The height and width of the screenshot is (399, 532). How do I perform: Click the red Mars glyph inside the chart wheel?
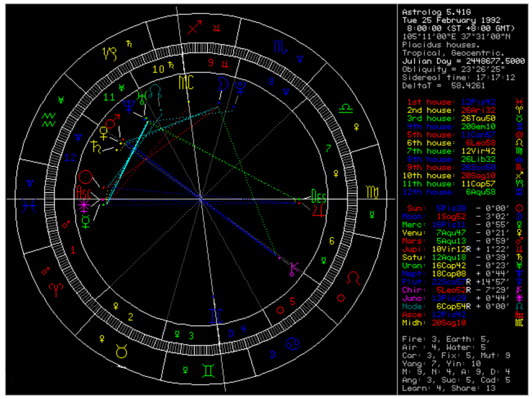coord(113,121)
